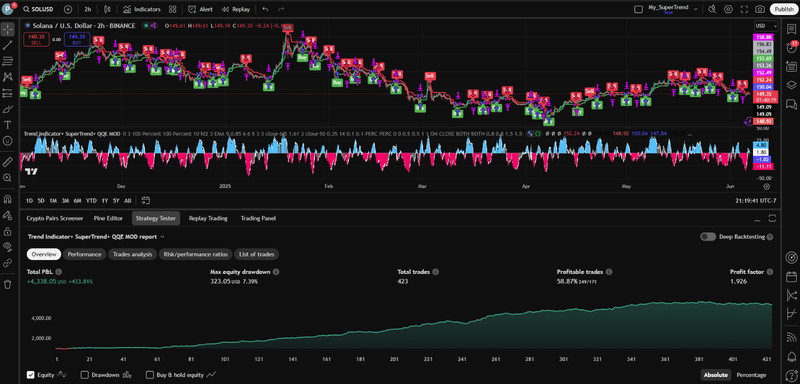Open the Trading Panel tab
The image size is (800, 384).
258,218
